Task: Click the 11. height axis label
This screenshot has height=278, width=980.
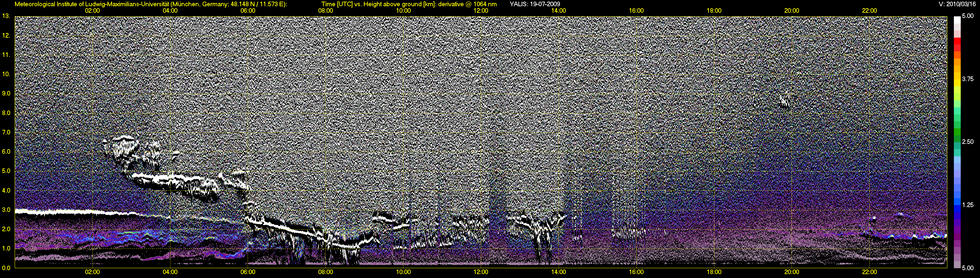Action: tap(6, 55)
